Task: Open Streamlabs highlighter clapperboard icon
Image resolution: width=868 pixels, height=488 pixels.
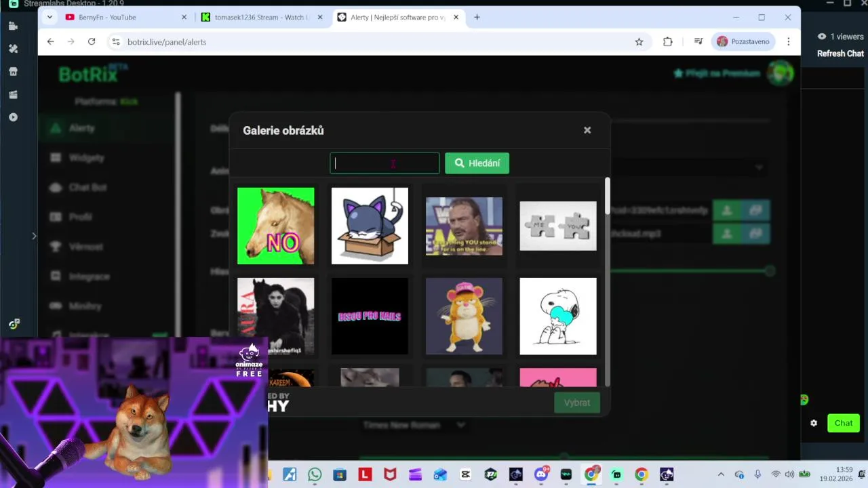Action: 13,94
